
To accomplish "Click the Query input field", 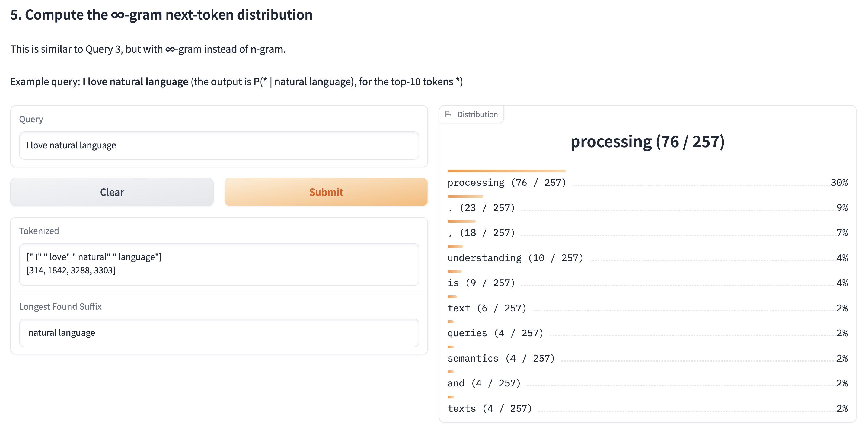I will coord(219,145).
